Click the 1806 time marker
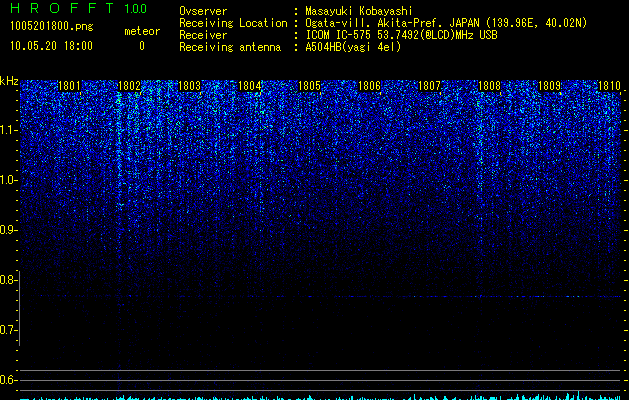 click(x=369, y=86)
